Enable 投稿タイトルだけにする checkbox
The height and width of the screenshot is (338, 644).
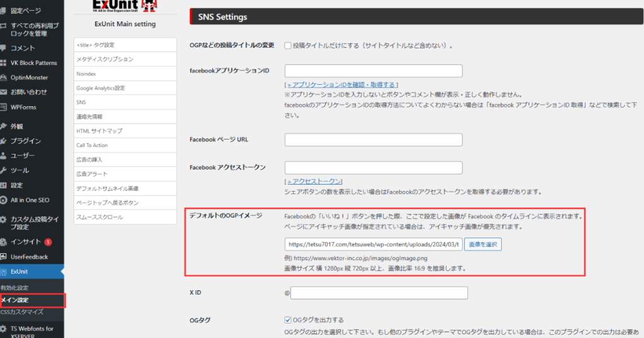point(288,45)
